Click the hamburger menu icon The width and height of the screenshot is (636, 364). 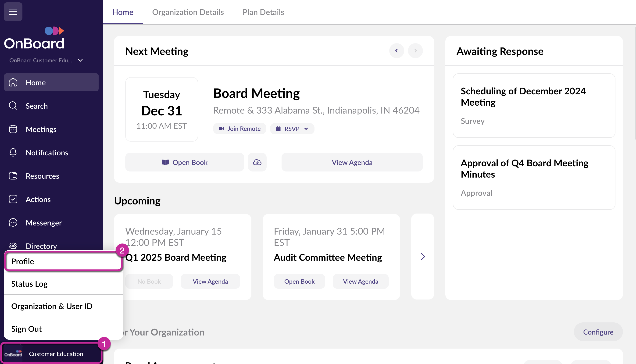13,11
